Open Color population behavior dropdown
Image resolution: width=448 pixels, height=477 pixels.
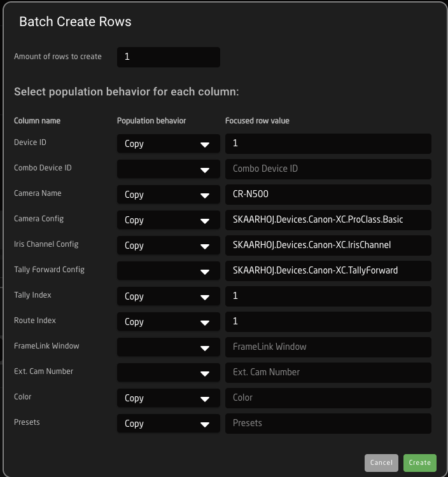(168, 398)
